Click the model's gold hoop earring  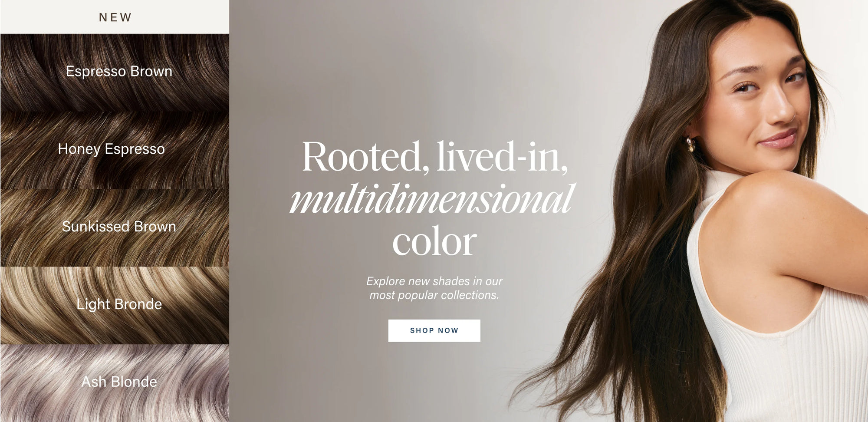[x=690, y=145]
